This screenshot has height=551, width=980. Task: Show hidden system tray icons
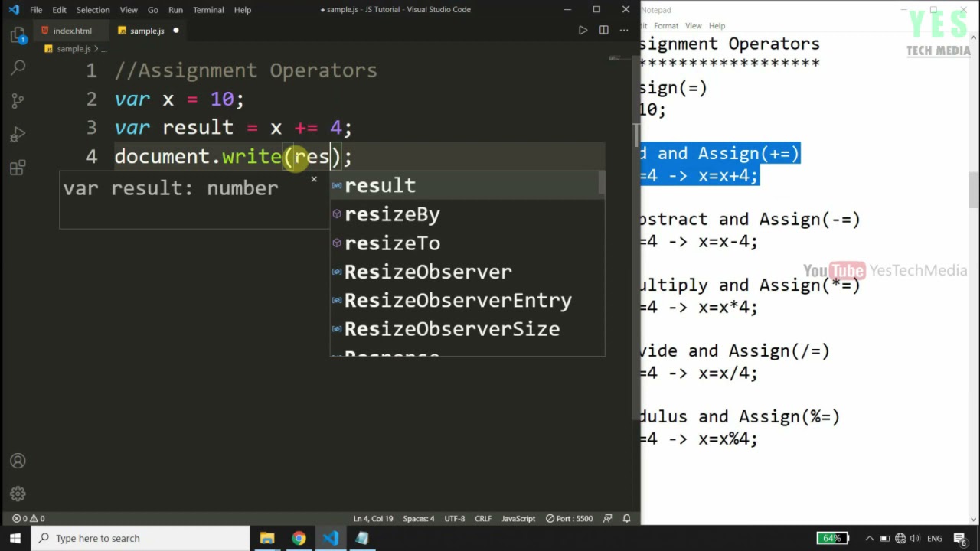click(x=868, y=538)
